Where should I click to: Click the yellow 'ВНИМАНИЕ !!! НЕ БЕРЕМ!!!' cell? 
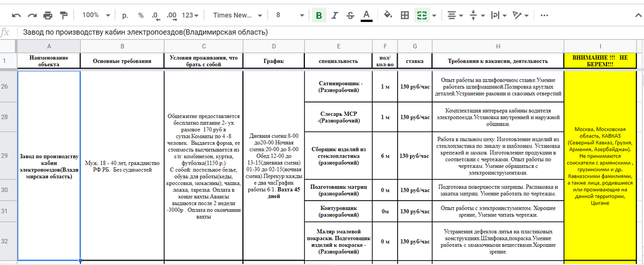coord(600,61)
